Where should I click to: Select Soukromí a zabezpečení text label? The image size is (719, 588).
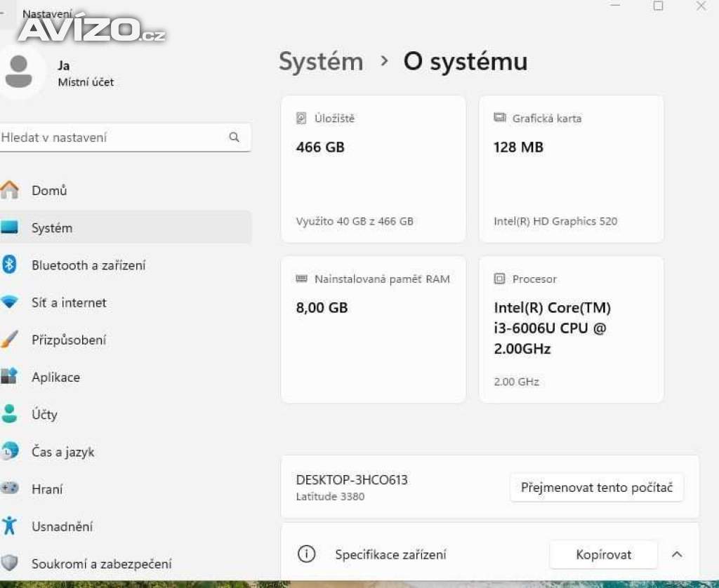tap(101, 563)
